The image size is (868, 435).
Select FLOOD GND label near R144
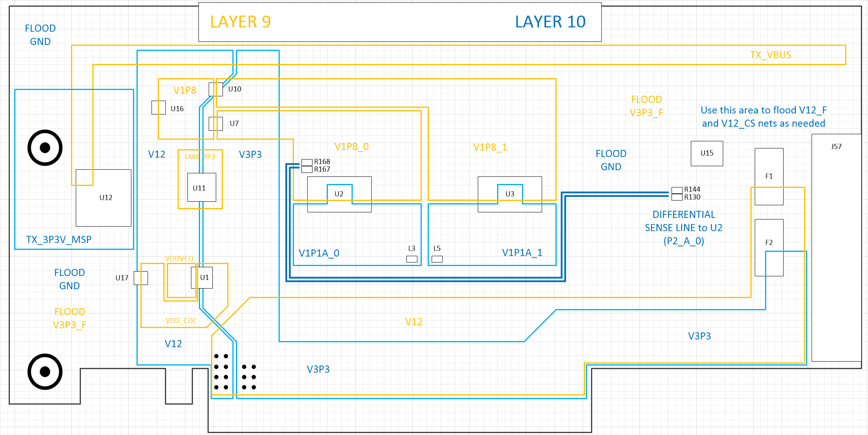(x=611, y=160)
